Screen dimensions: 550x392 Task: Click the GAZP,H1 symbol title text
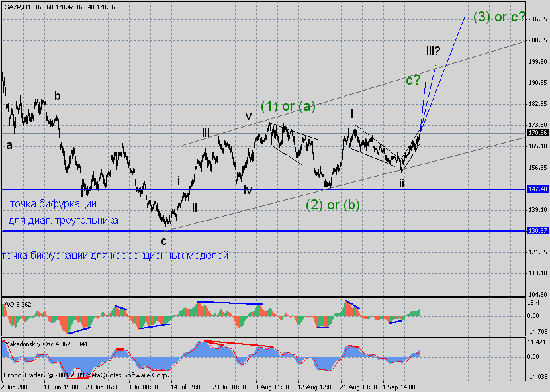17,7
